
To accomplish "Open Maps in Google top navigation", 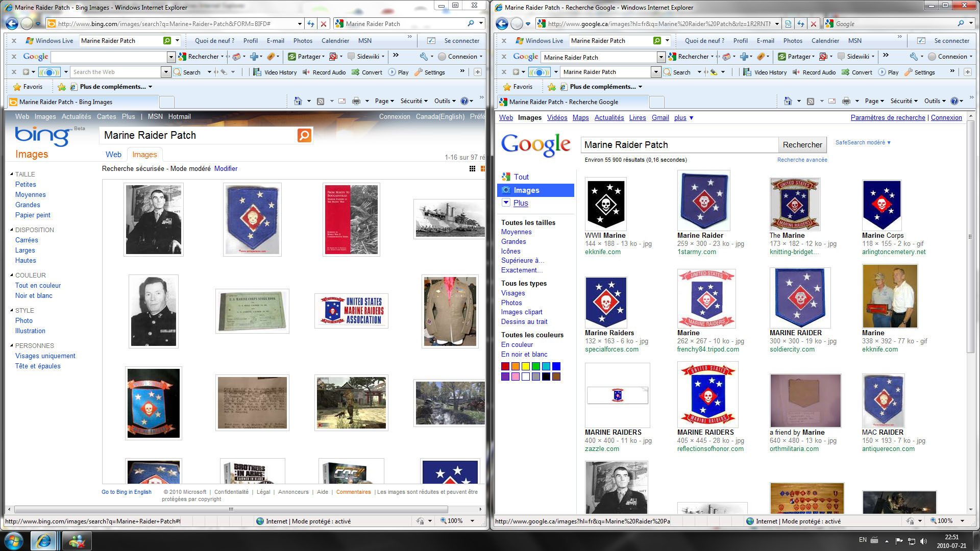I will [580, 118].
